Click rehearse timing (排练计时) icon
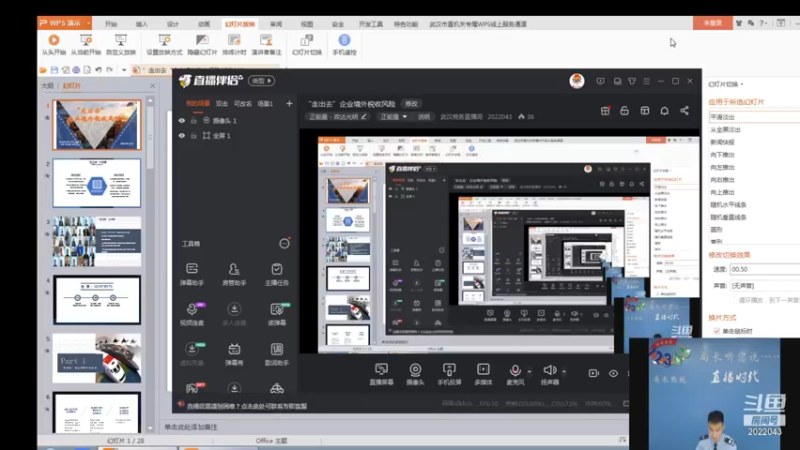Viewport: 800px width, 450px height. [x=234, y=40]
